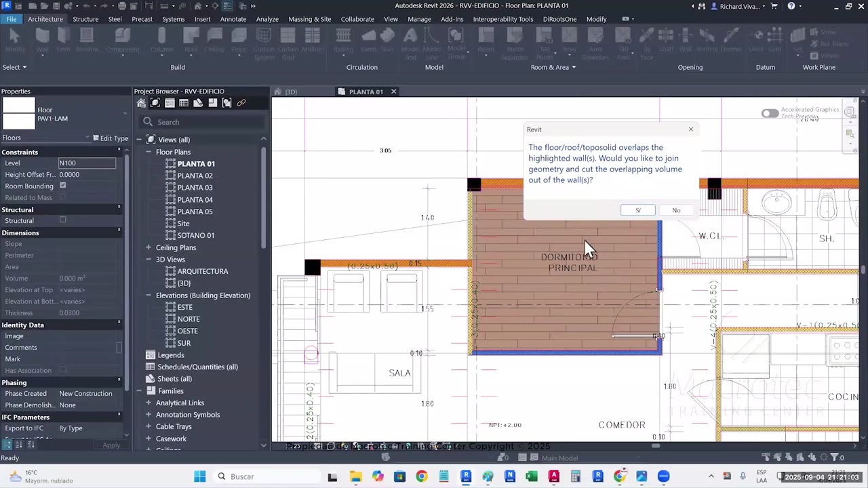Select the Stair tool in Circulation panel
868x488 pixels.
pyautogui.click(x=387, y=40)
